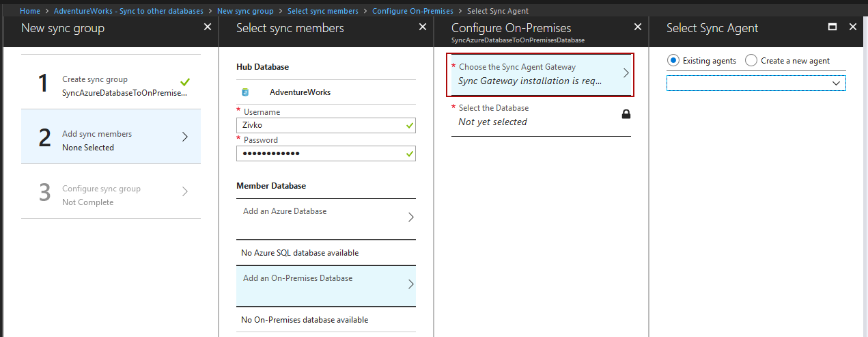Expand Add an On-Premises Database option
The width and height of the screenshot is (868, 337).
coord(326,284)
